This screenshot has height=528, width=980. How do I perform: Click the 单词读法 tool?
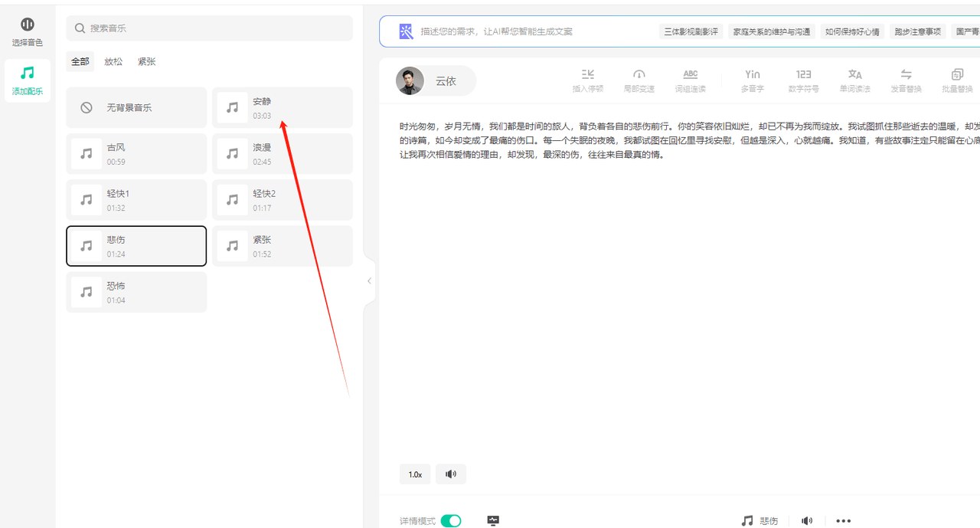[x=855, y=80]
